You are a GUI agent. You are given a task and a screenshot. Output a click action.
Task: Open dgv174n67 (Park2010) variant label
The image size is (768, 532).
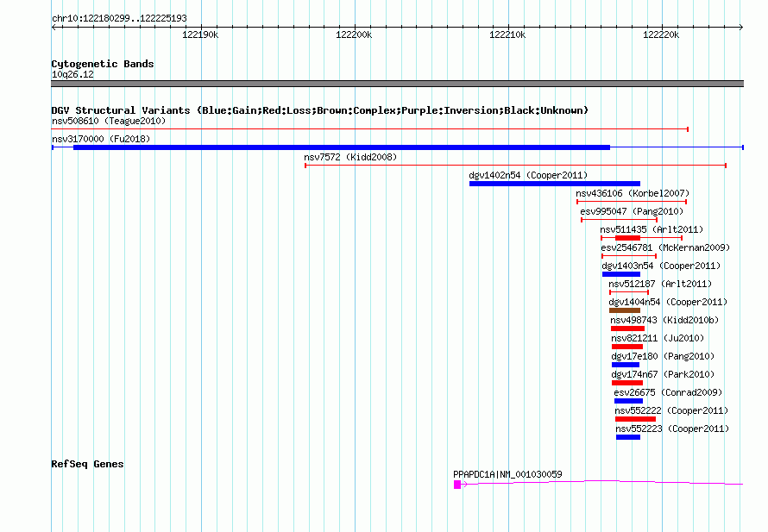tap(663, 374)
